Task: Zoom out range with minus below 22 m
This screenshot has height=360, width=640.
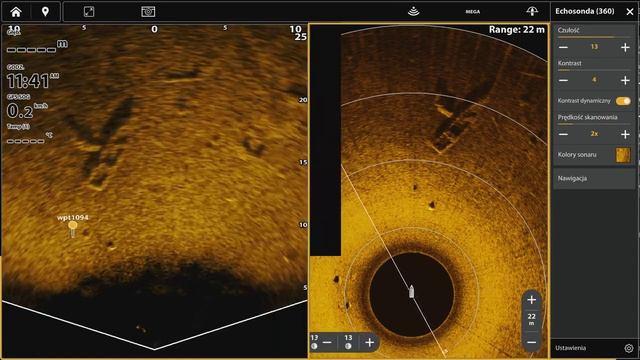Action: (531, 342)
